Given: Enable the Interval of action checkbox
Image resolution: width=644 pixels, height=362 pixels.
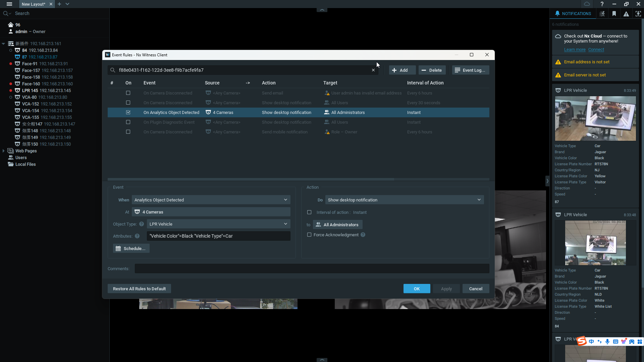Looking at the screenshot, I should pyautogui.click(x=309, y=212).
